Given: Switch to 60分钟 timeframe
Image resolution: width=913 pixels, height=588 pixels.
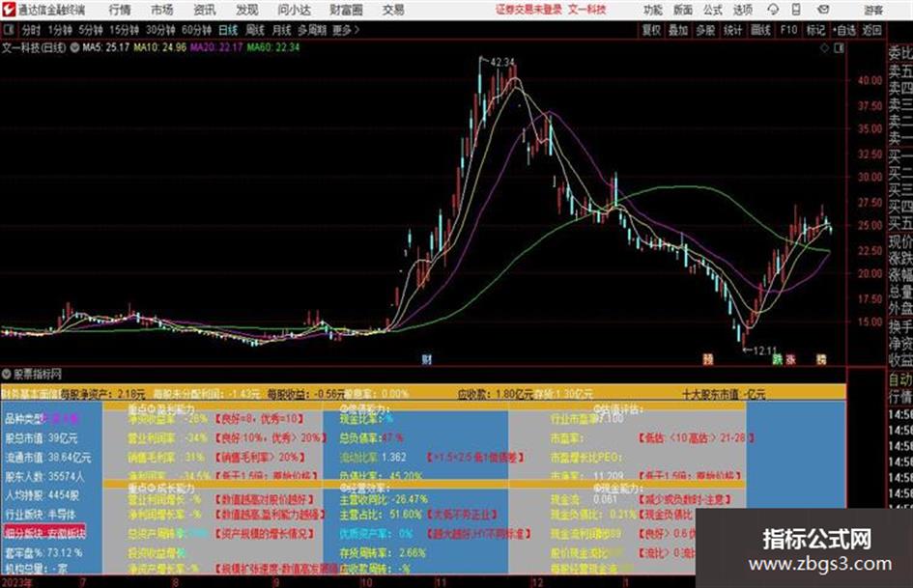Looking at the screenshot, I should pos(196,30).
